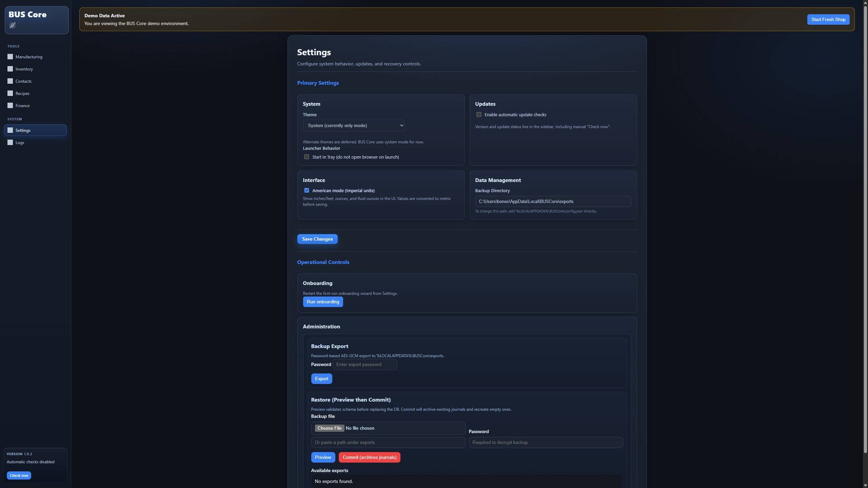
Task: Click the page vertical scrollbar
Action: (x=865, y=226)
